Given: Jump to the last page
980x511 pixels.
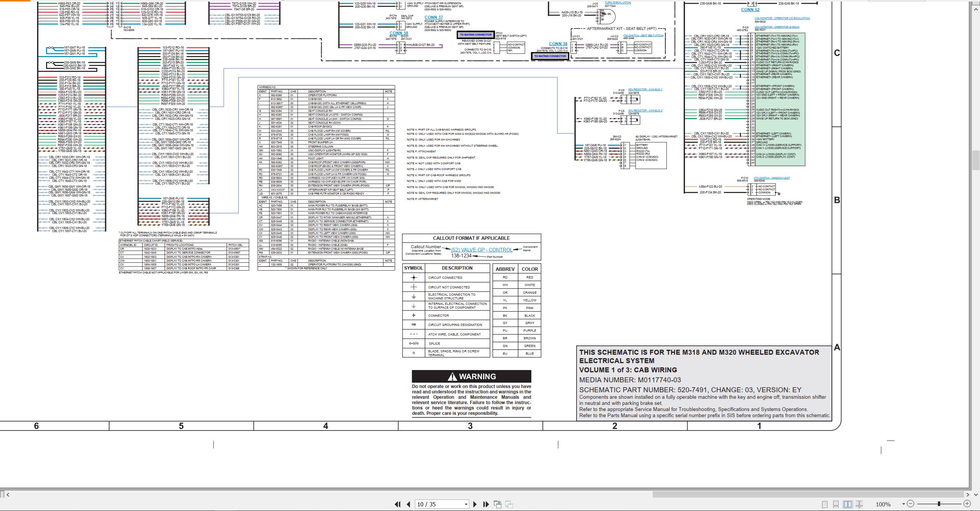Looking at the screenshot, I should tap(486, 504).
